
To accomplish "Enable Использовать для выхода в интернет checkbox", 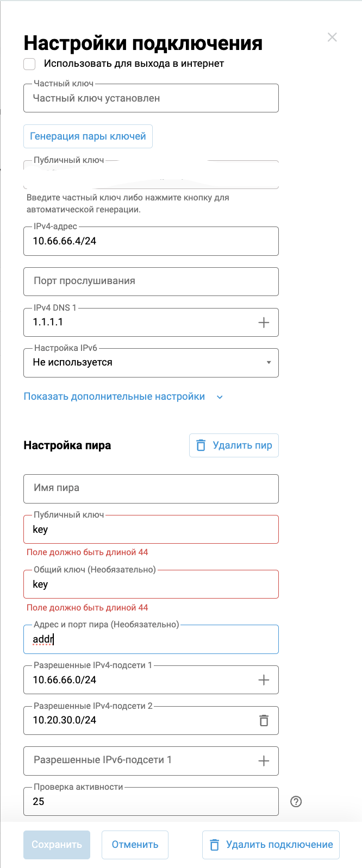I will (x=29, y=64).
